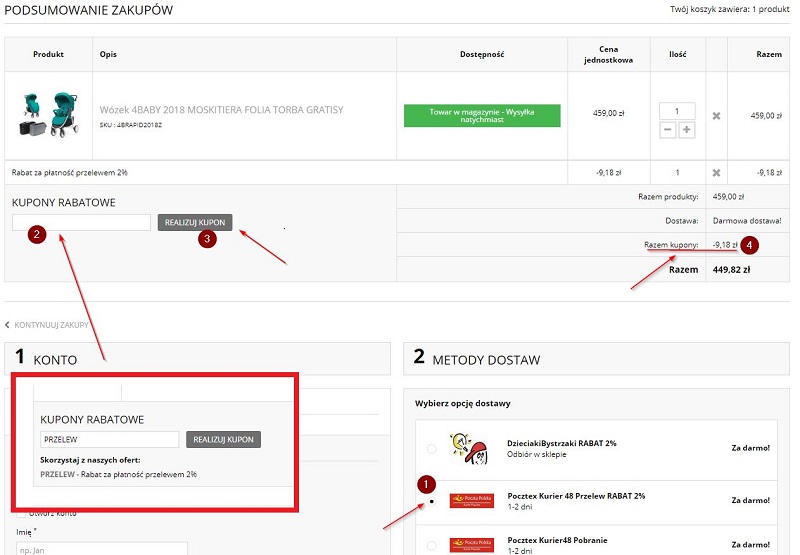Click the DzieciakiBystrzaki mascot logo
Screen dimensions: 800x555
(x=471, y=447)
